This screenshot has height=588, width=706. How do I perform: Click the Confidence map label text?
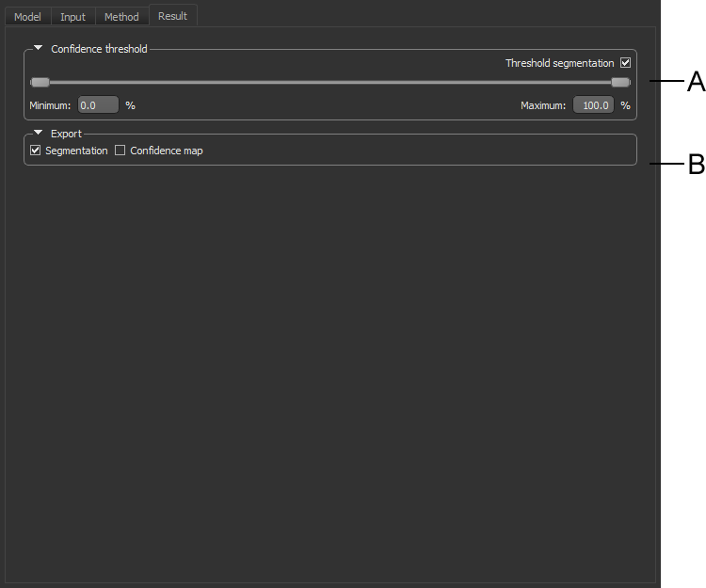(x=166, y=151)
